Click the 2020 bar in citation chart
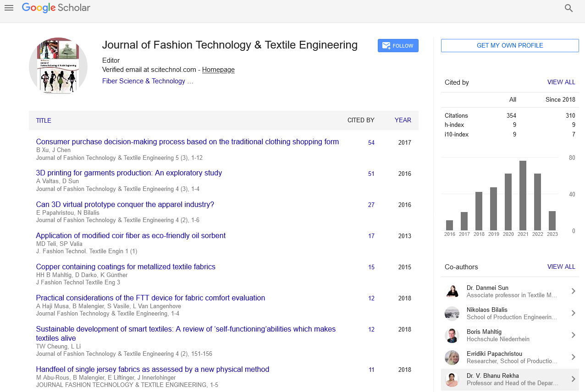The width and height of the screenshot is (585, 392). tap(508, 202)
